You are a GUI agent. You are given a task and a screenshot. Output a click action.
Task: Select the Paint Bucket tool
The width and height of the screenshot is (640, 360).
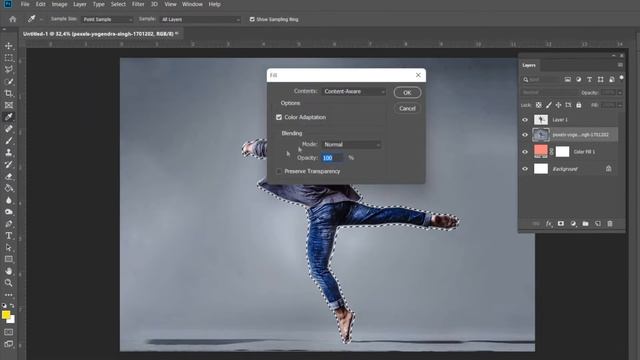[x=9, y=188]
